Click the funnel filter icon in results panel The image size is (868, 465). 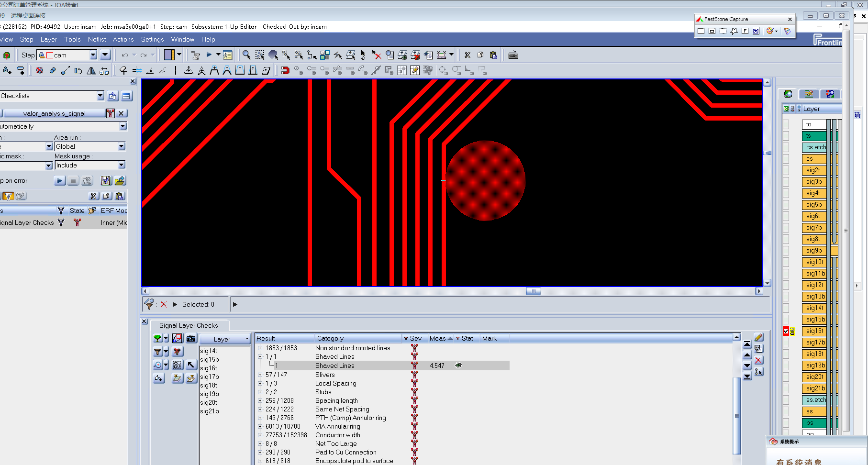[157, 352]
